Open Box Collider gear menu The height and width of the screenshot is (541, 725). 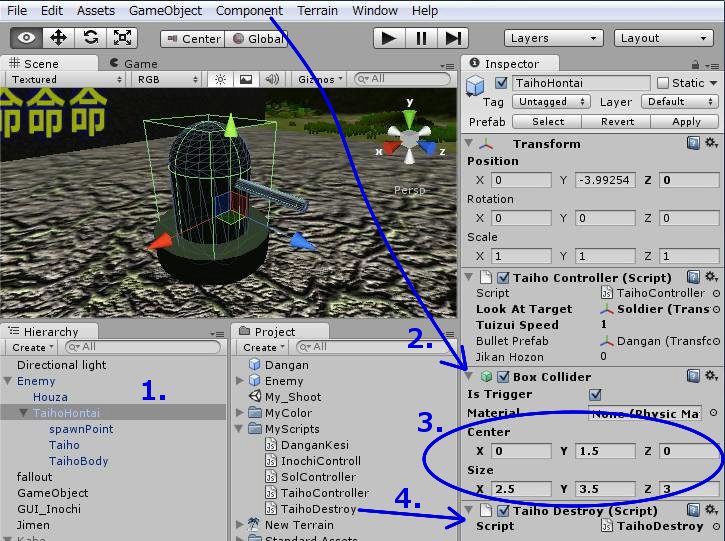click(x=711, y=376)
